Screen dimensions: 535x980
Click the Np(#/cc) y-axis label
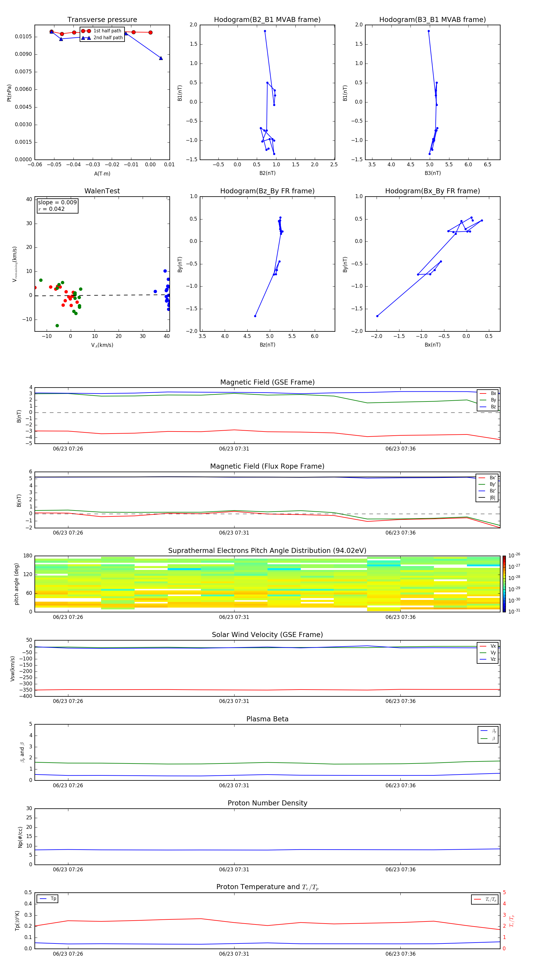coord(20,837)
